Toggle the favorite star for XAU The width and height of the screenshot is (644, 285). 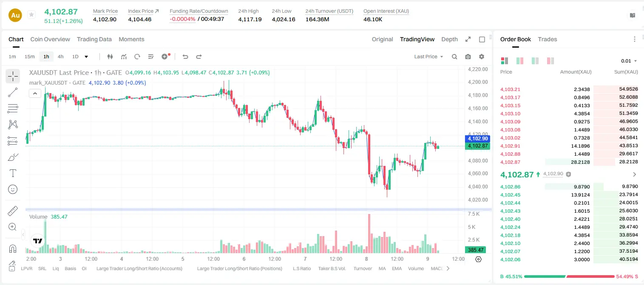pos(31,15)
